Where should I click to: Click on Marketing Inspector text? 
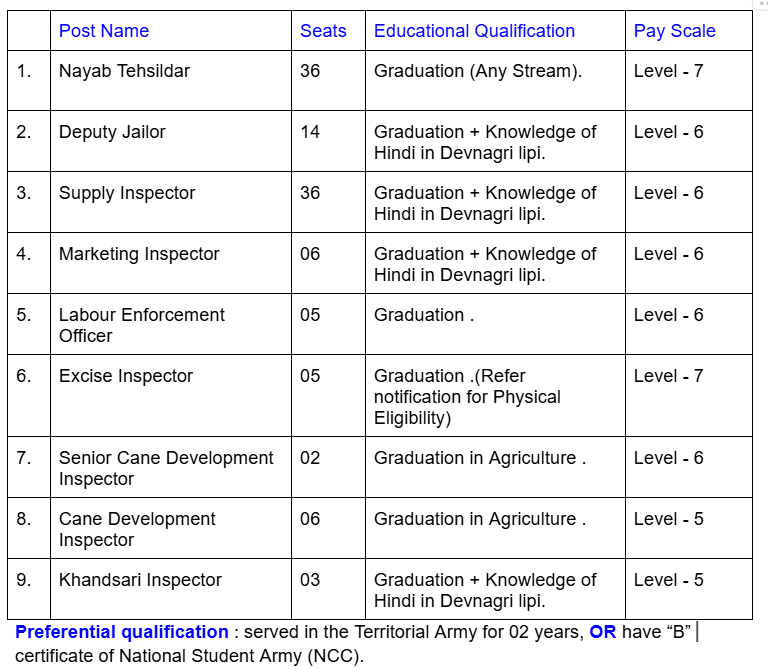pyautogui.click(x=139, y=254)
